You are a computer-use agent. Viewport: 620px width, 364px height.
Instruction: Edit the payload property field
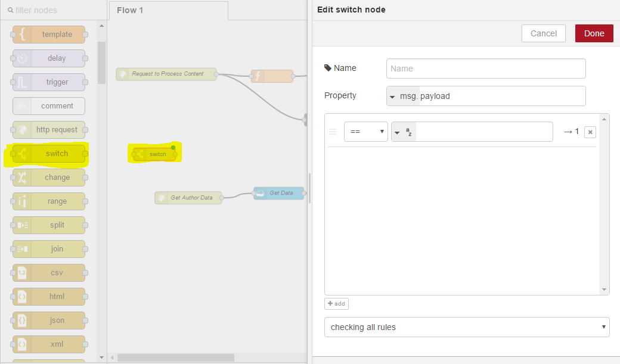502,96
